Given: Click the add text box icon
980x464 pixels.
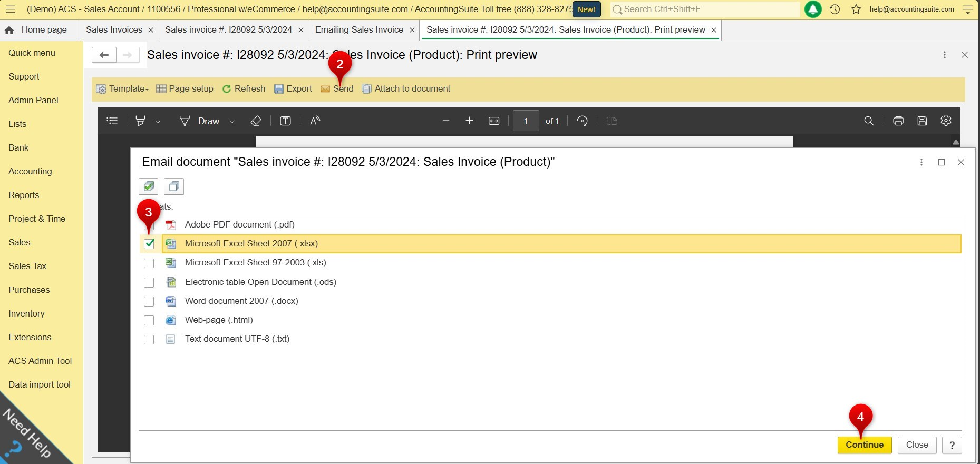Looking at the screenshot, I should [x=285, y=121].
